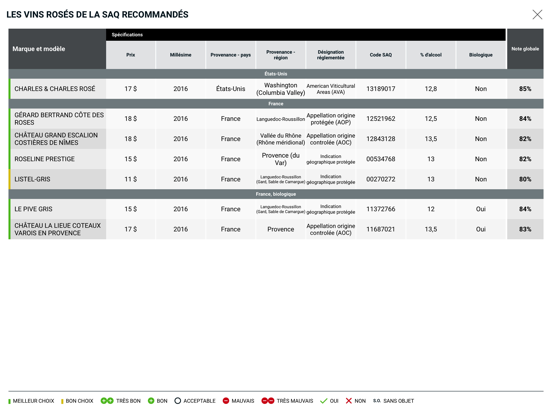Click SAQ code 00534768
Viewport: 552px width, 414px height.
[381, 159]
